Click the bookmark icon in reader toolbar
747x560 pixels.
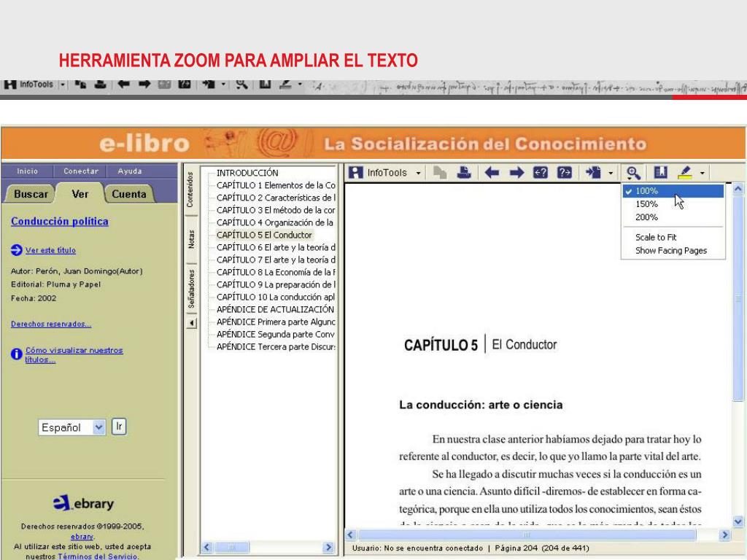(661, 173)
